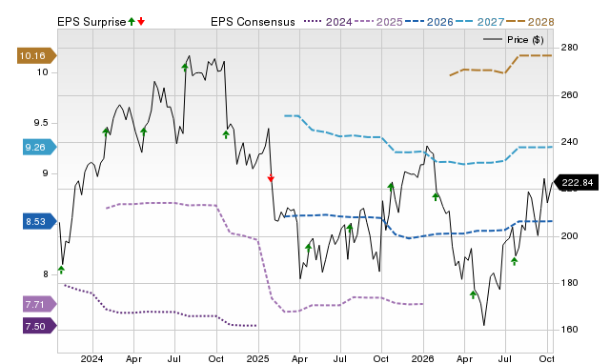Click the red negative surprise marker on price line

click(271, 177)
